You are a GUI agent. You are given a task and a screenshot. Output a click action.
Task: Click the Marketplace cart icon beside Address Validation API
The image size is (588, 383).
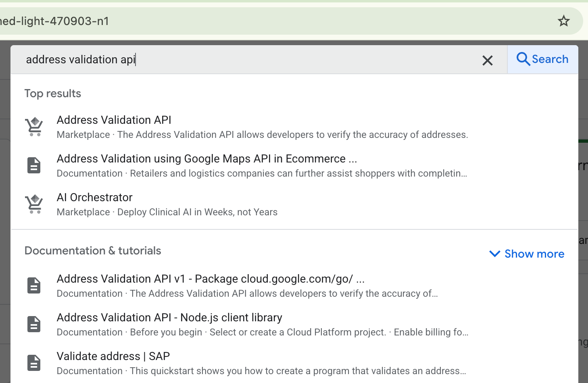pos(34,126)
